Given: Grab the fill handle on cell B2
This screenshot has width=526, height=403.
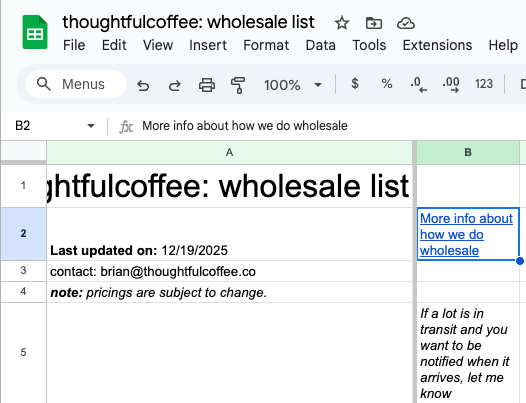Looking at the screenshot, I should tap(520, 261).
